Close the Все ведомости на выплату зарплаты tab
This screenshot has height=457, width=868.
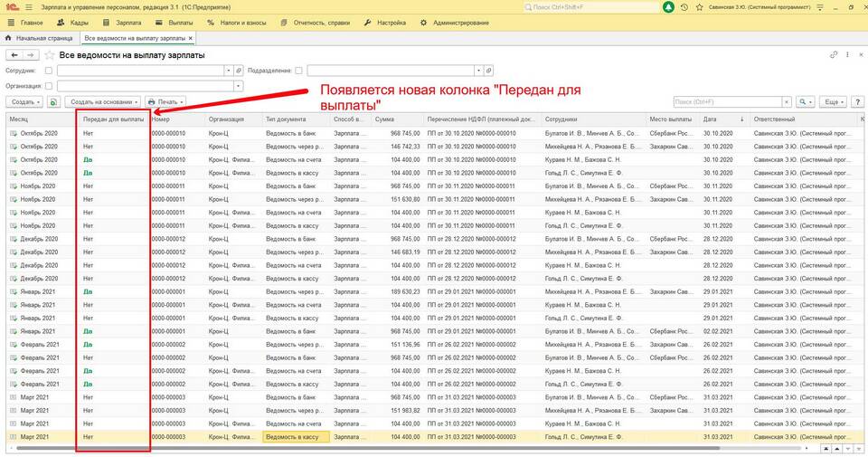click(x=191, y=38)
